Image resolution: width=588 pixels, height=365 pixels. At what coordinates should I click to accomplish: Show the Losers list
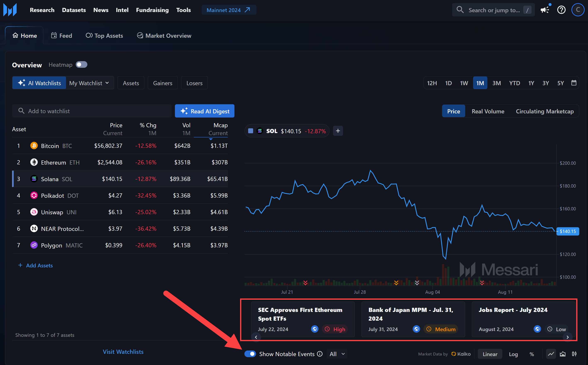[194, 83]
